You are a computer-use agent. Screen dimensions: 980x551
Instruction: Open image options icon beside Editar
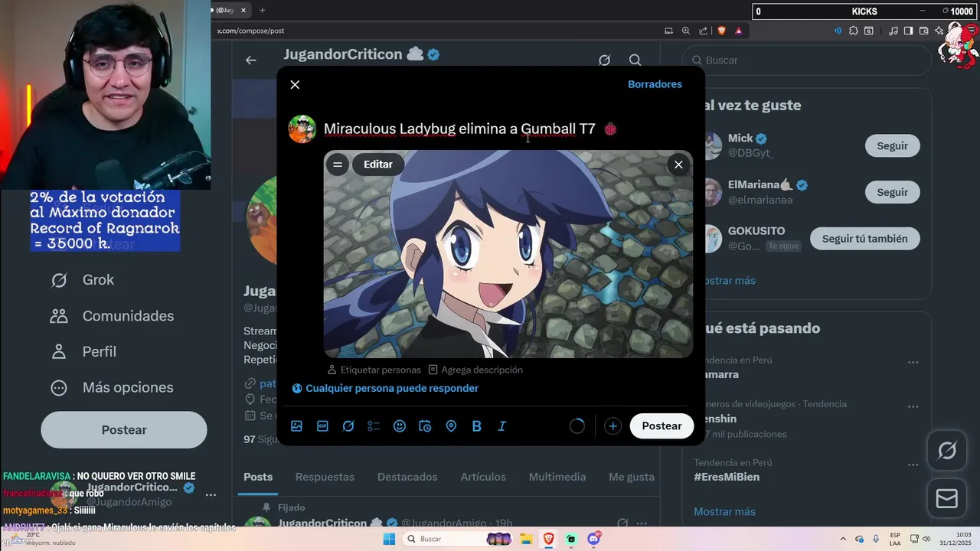337,165
